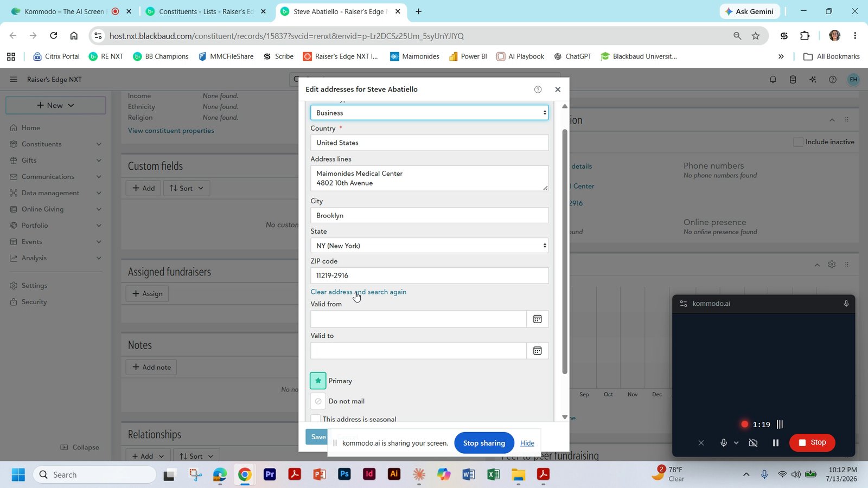Open Valid from calendar picker
The height and width of the screenshot is (488, 868).
pos(537,319)
